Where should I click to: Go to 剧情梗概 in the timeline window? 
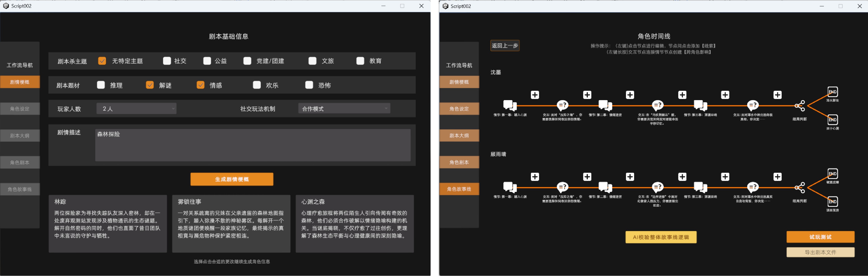click(459, 82)
